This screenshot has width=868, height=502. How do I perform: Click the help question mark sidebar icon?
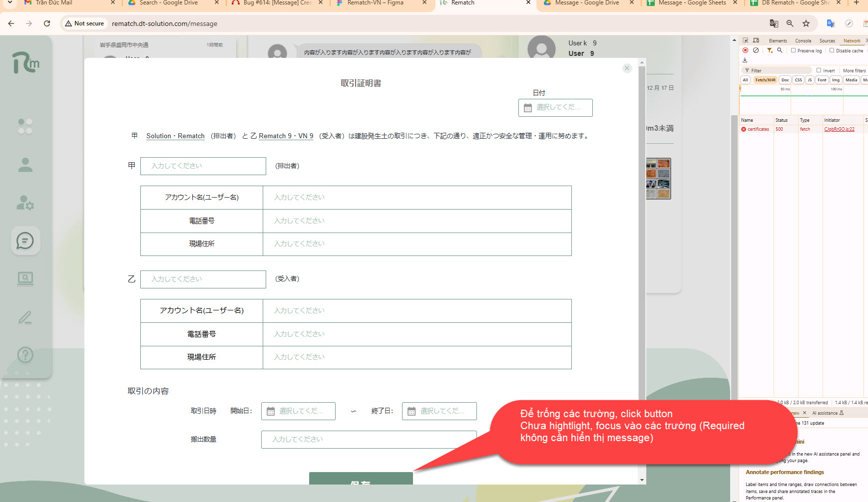(x=25, y=355)
